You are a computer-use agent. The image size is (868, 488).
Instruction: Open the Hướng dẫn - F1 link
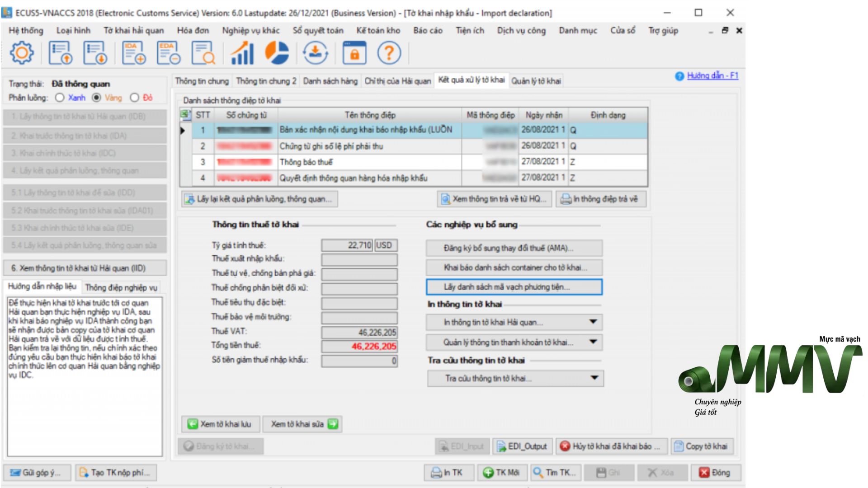[x=712, y=75]
